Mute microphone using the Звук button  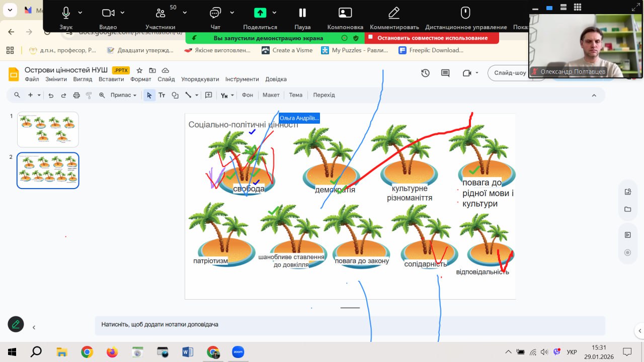66,14
